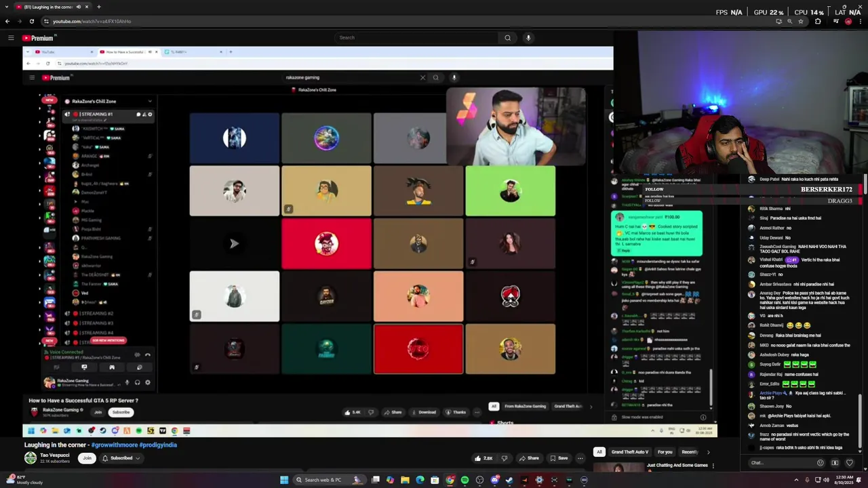Image resolution: width=868 pixels, height=488 pixels.
Task: Select the From RakaZone Gaming chip
Action: (525, 407)
